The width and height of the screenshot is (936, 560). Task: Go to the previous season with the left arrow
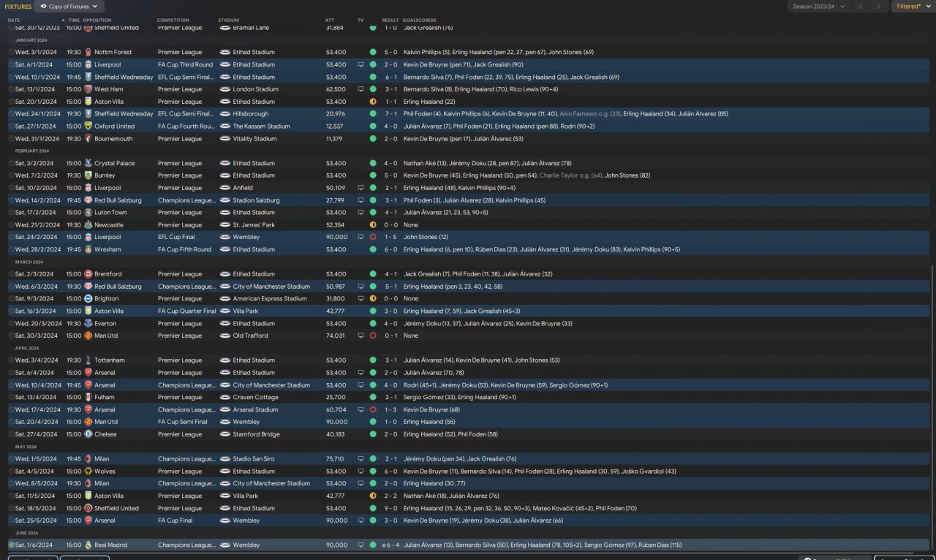point(861,7)
